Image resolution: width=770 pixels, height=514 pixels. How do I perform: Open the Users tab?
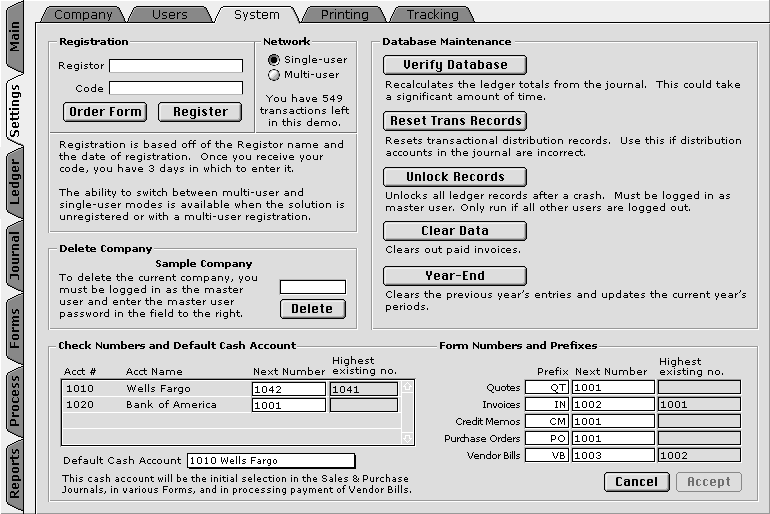pos(169,14)
